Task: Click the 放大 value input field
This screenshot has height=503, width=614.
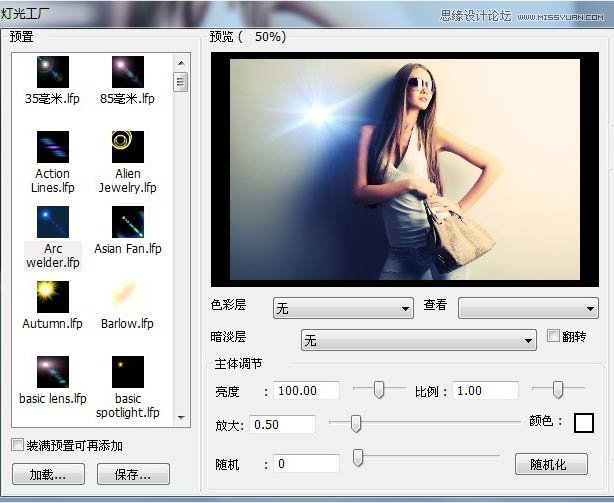Action: pos(282,424)
